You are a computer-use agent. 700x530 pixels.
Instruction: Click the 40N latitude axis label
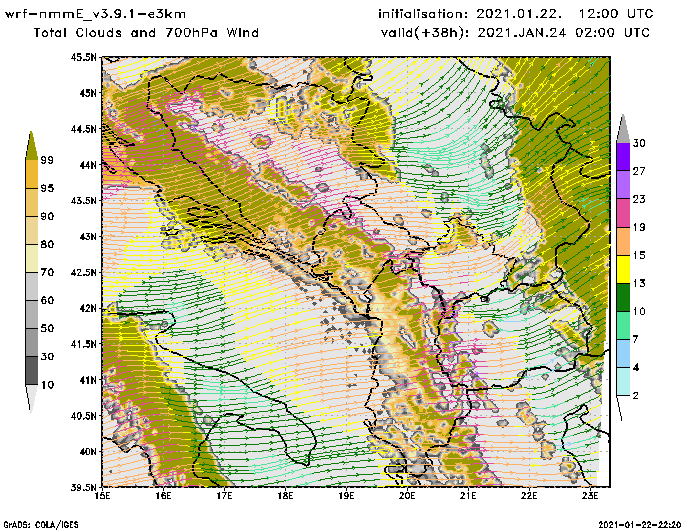[x=88, y=451]
